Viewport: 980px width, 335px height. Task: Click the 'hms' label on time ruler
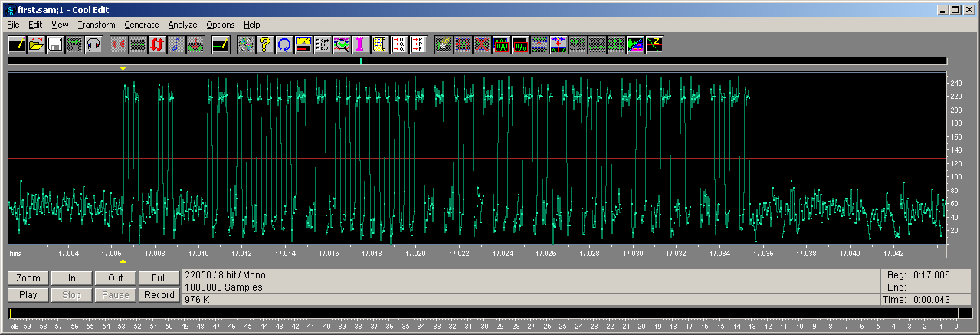click(x=15, y=252)
